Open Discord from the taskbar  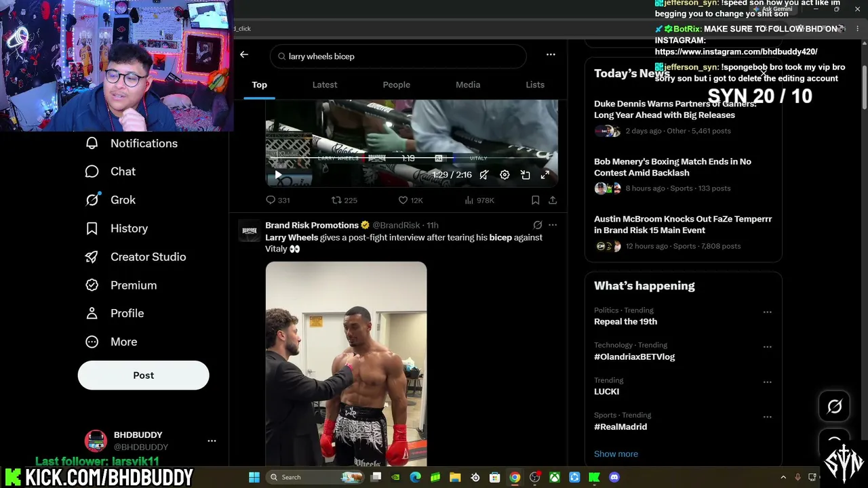pyautogui.click(x=614, y=477)
